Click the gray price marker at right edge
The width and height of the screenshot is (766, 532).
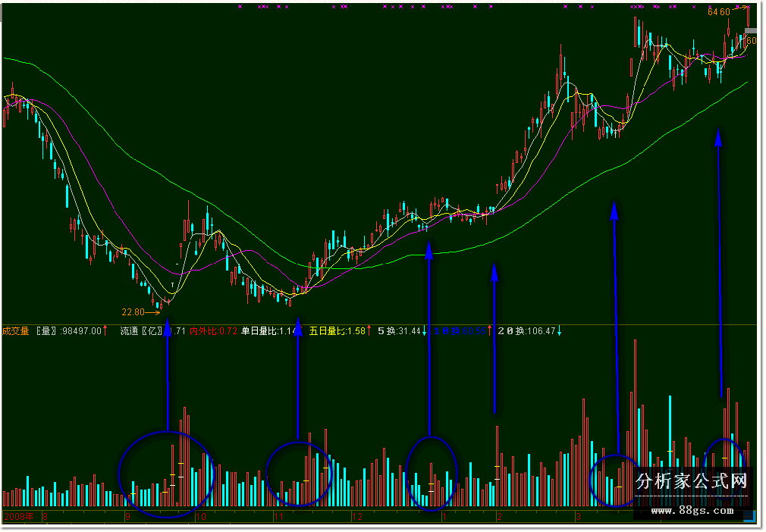tap(750, 31)
